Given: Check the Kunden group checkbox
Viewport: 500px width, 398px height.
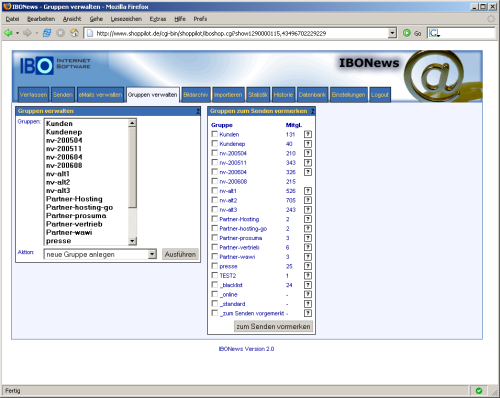Looking at the screenshot, I should [215, 134].
